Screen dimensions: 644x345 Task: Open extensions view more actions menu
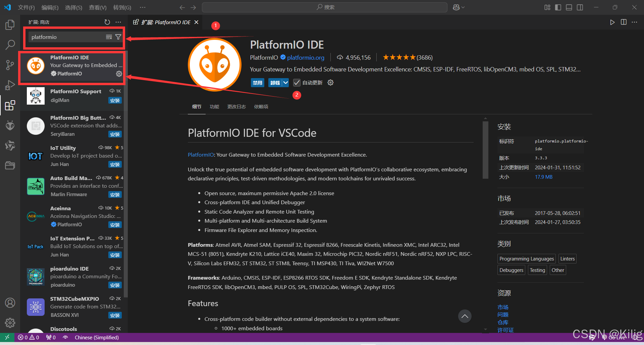pos(118,22)
